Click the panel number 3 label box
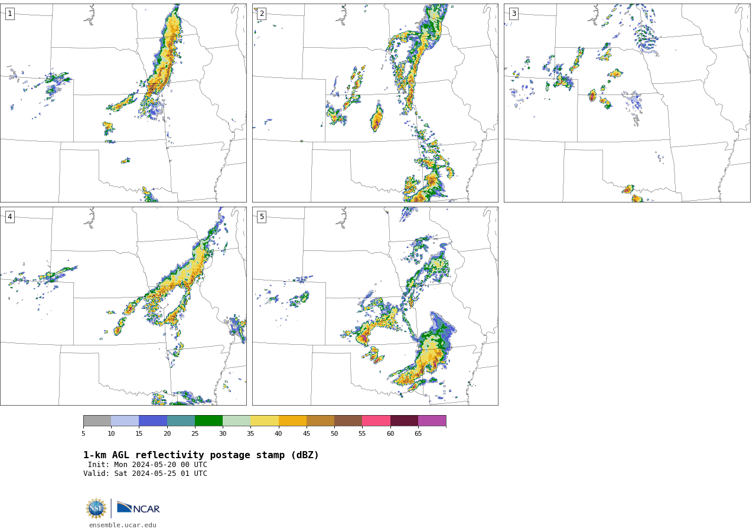Image resolution: width=756 pixels, height=532 pixels. point(513,14)
